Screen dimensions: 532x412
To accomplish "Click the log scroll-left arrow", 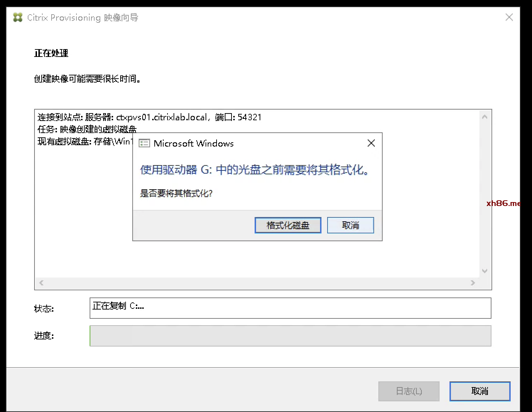I will [x=41, y=283].
